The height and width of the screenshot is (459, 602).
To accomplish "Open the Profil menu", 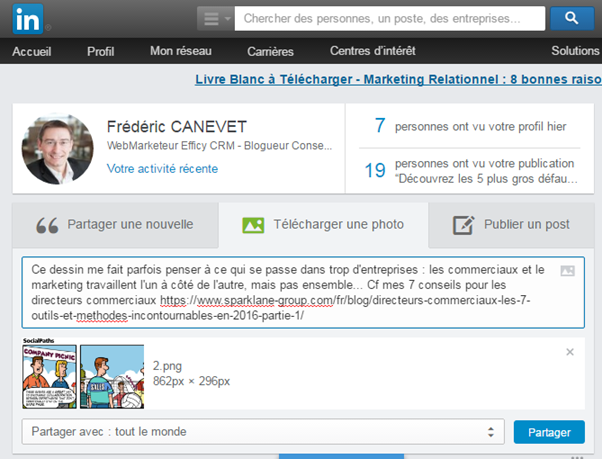I will (x=100, y=51).
